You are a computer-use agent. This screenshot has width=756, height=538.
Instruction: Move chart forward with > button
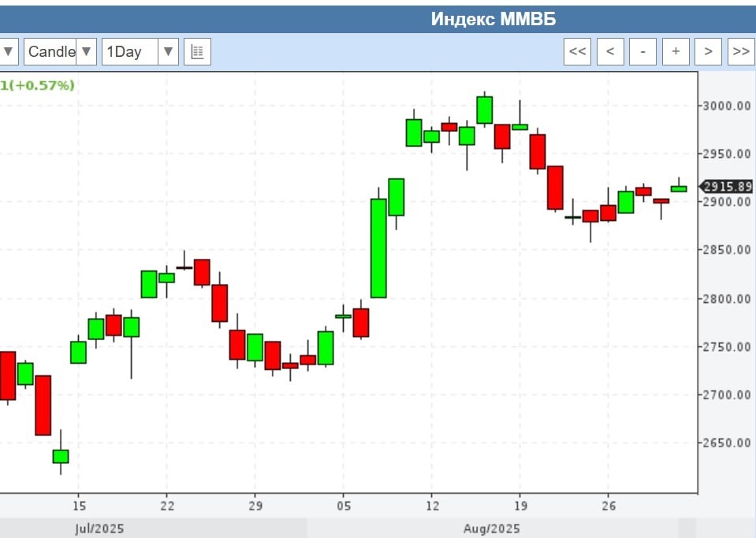tap(708, 51)
